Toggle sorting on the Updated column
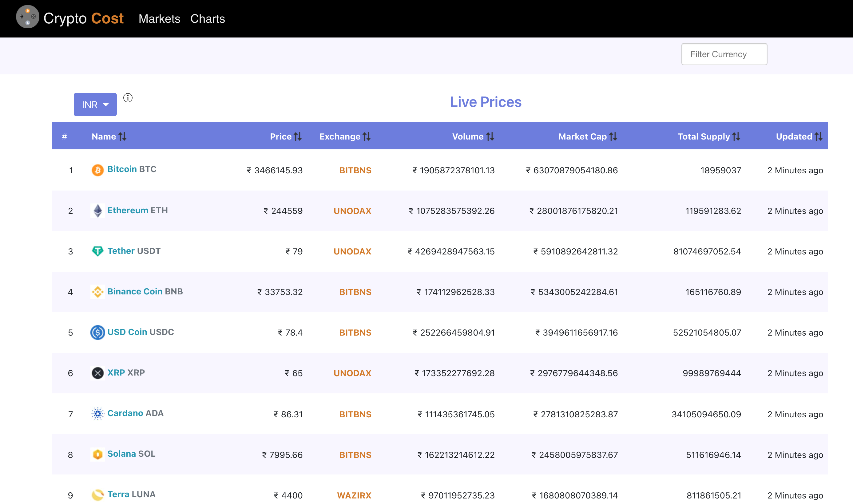853x504 pixels. point(819,136)
